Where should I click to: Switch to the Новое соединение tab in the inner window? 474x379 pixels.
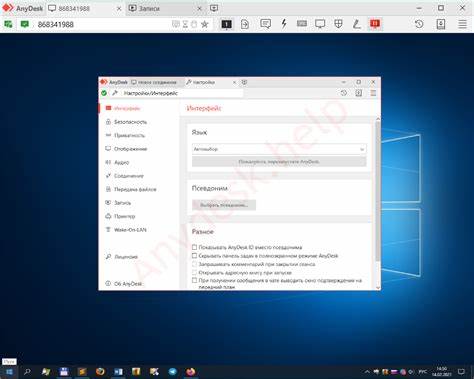tap(157, 82)
